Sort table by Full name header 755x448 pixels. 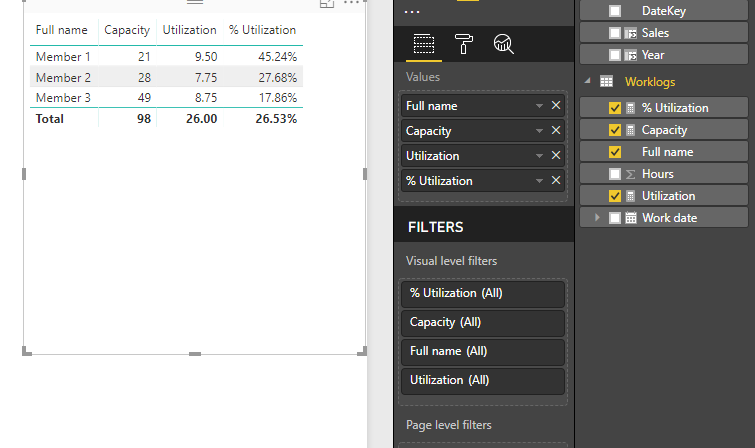(x=62, y=30)
